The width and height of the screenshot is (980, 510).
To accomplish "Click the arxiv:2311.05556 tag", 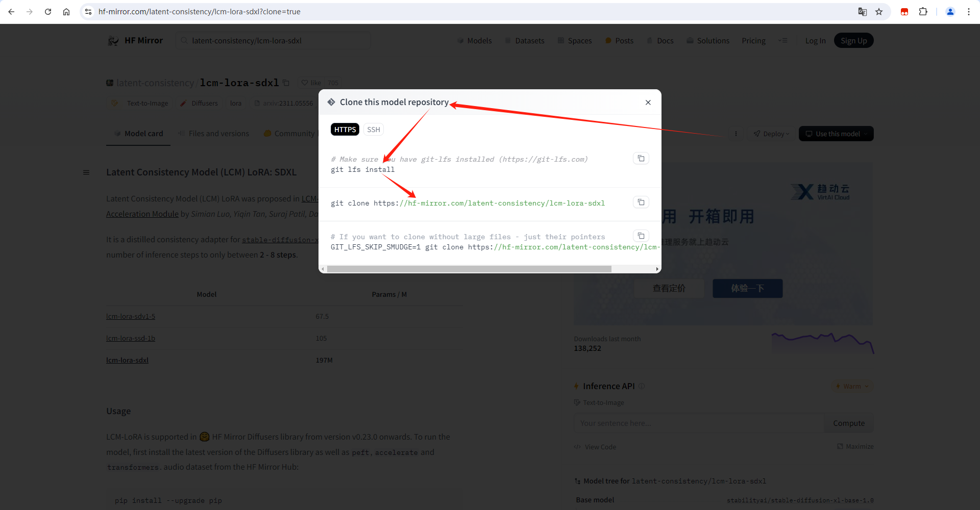I will [x=283, y=103].
